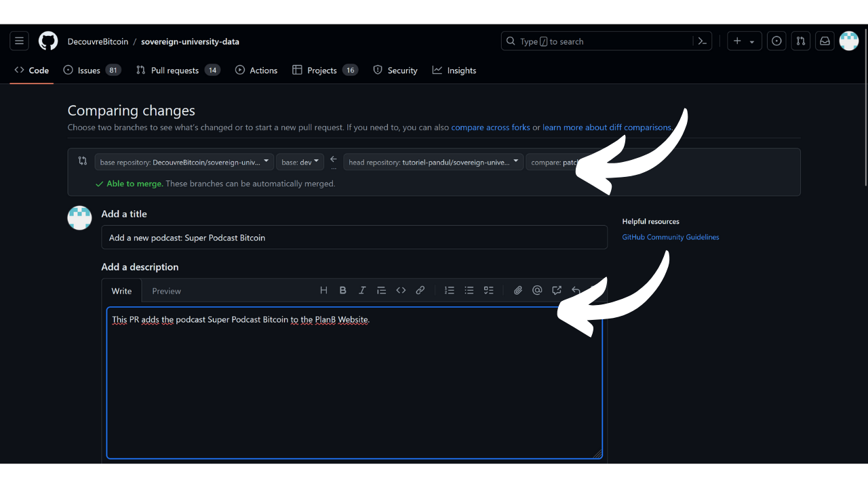Expand the head repository dropdown
Screen dimensions: 868x488
(x=433, y=162)
